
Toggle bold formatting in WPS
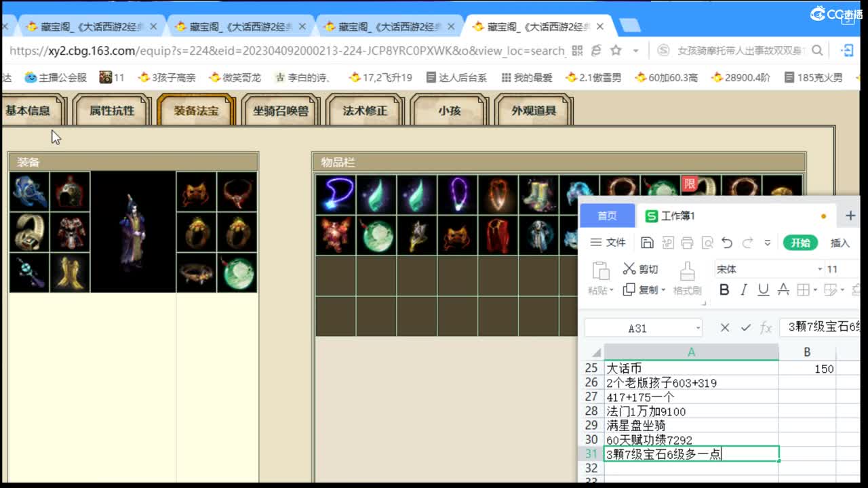pyautogui.click(x=724, y=290)
